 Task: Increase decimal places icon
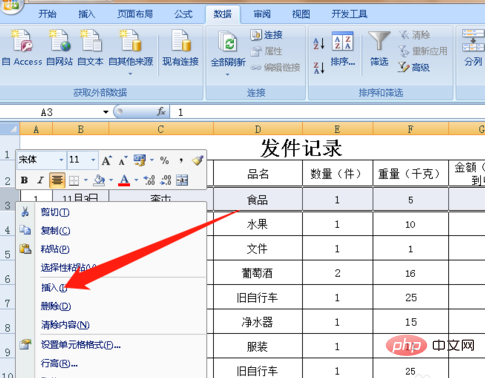tap(149, 180)
